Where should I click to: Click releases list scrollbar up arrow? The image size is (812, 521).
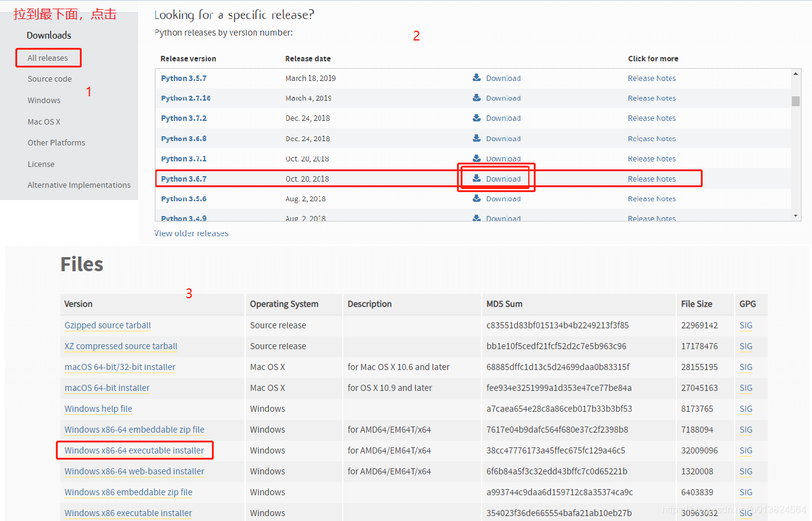click(796, 74)
